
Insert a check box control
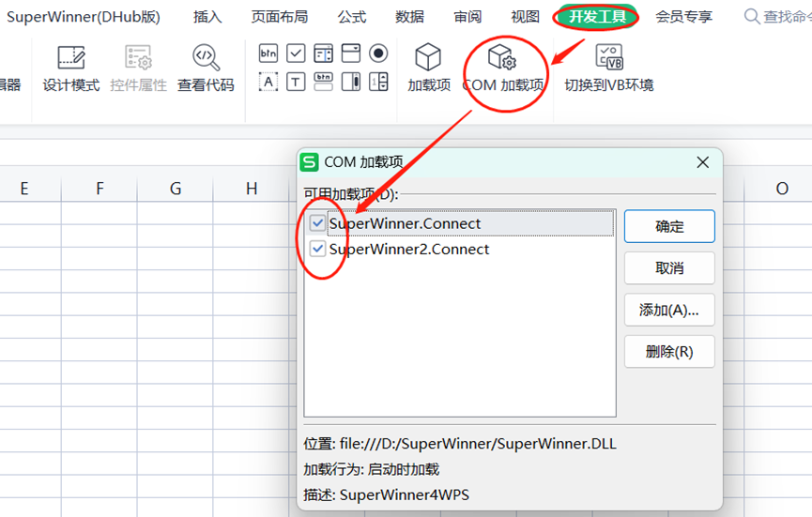point(296,53)
